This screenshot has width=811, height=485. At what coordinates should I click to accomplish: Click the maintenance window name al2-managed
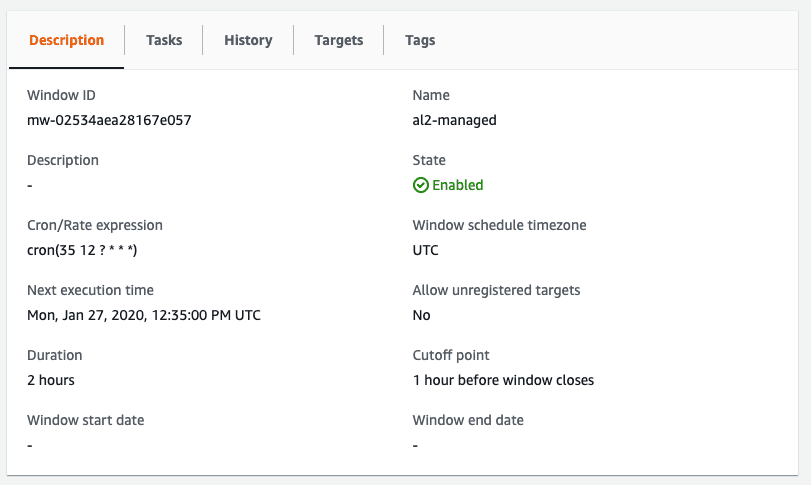coord(454,120)
